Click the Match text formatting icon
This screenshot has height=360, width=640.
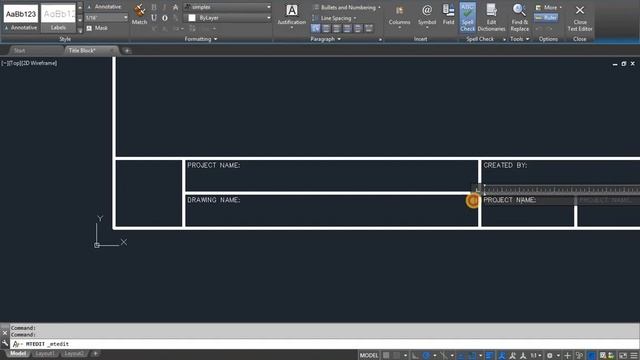coord(139,14)
